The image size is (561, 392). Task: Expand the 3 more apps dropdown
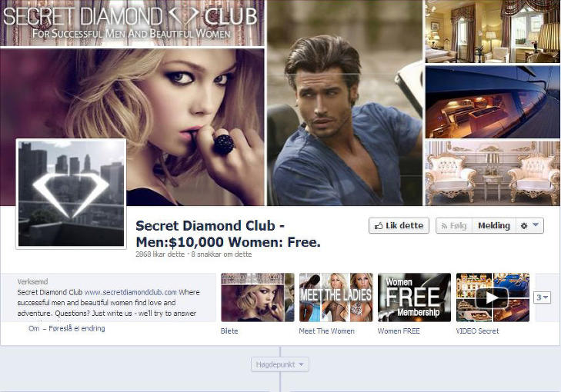point(542,297)
